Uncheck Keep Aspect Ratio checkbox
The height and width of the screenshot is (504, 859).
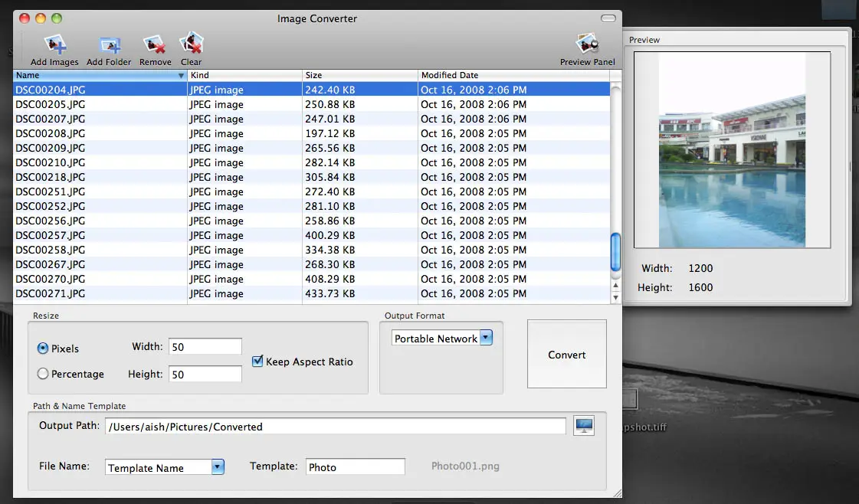[257, 361]
